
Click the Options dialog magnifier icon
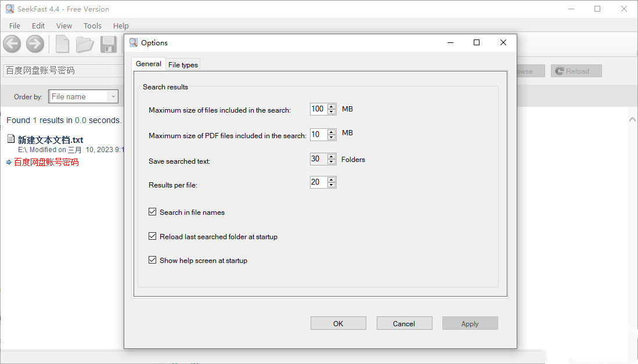[134, 42]
